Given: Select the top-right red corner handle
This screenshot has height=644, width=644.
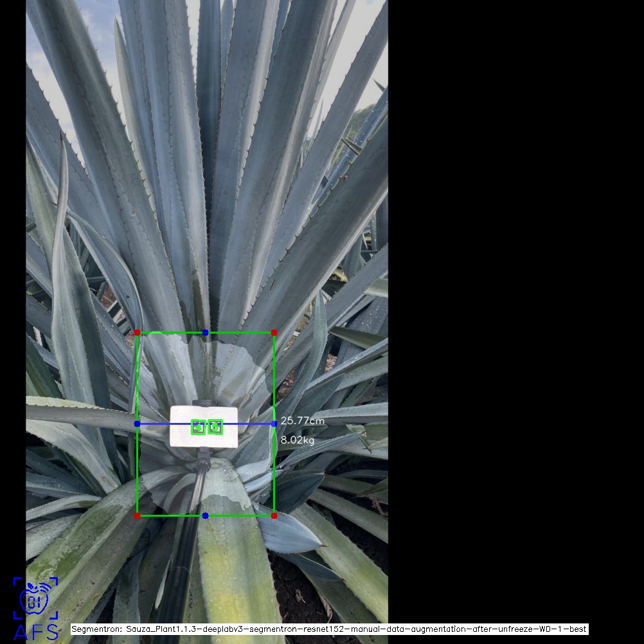Looking at the screenshot, I should (274, 332).
